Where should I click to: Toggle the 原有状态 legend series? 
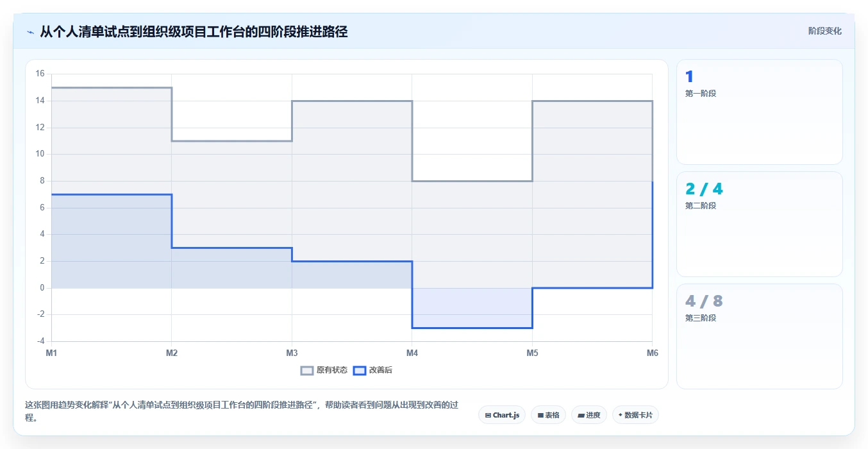324,370
